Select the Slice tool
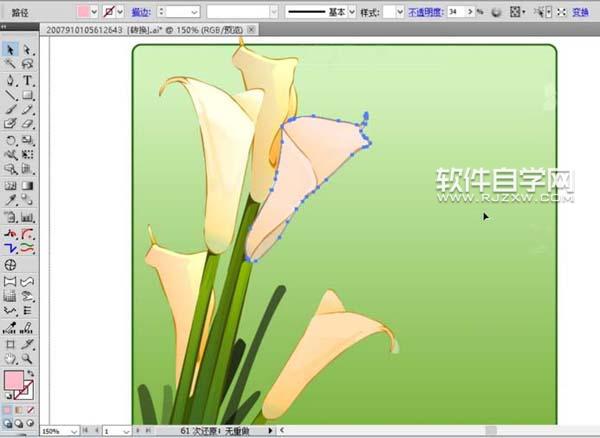Viewport: 600px width, 438px height. coord(27,344)
